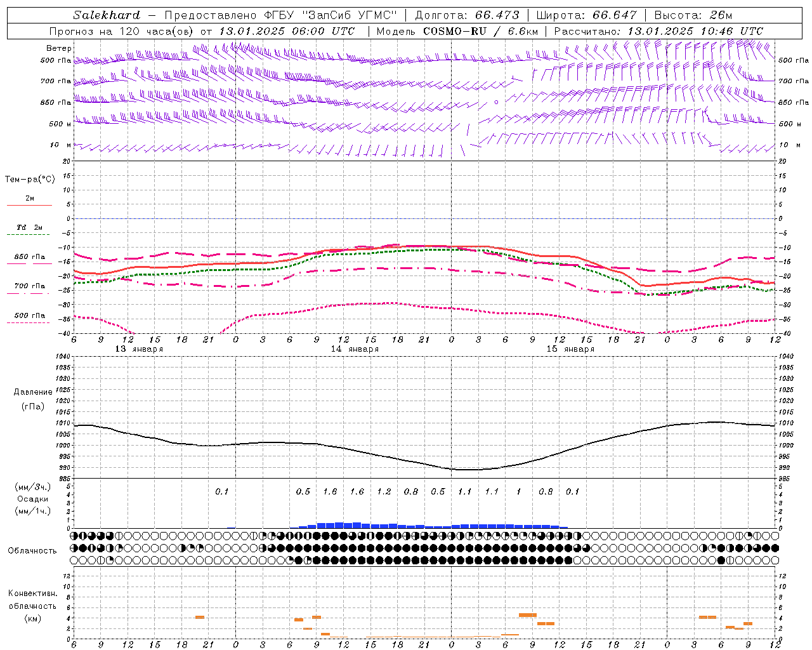812x650 pixels.
Task: Click the Тем-ра(°C) panel label
Action: (30, 180)
